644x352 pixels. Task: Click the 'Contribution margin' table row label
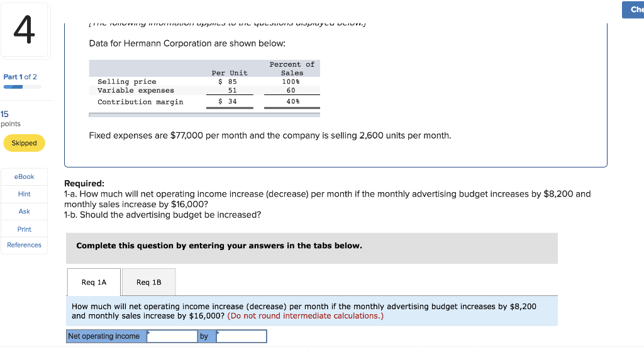point(140,102)
